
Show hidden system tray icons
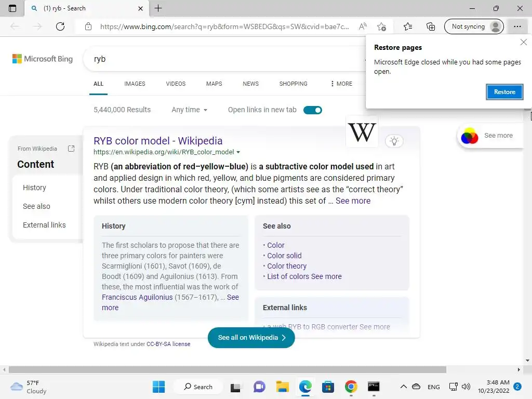click(x=403, y=387)
